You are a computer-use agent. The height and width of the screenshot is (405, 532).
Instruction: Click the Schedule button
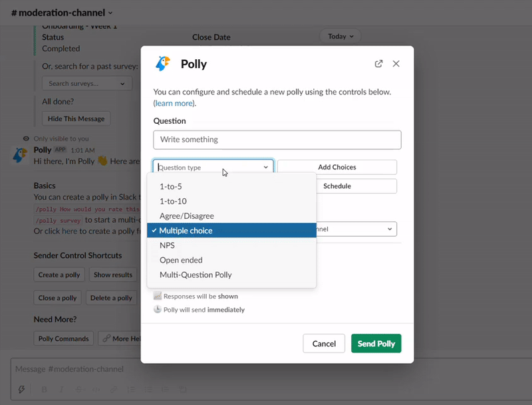356,186
